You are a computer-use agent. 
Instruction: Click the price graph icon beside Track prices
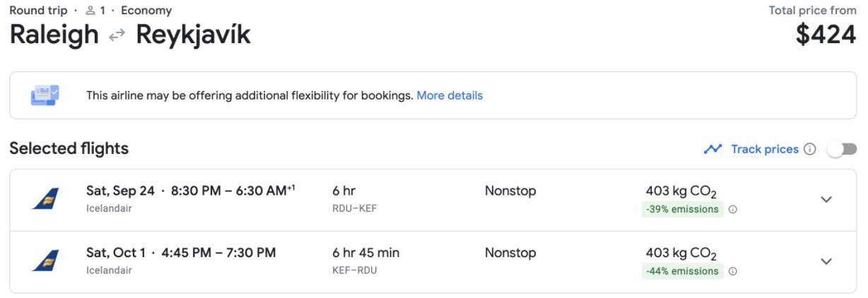coord(712,149)
